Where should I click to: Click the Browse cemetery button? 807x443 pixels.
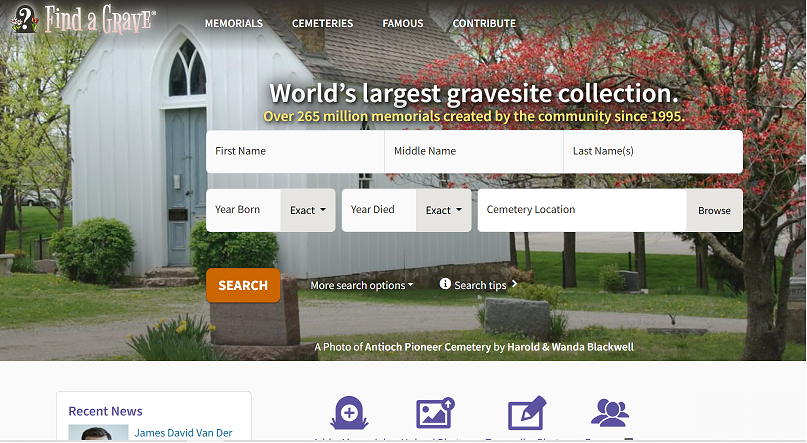coord(714,210)
